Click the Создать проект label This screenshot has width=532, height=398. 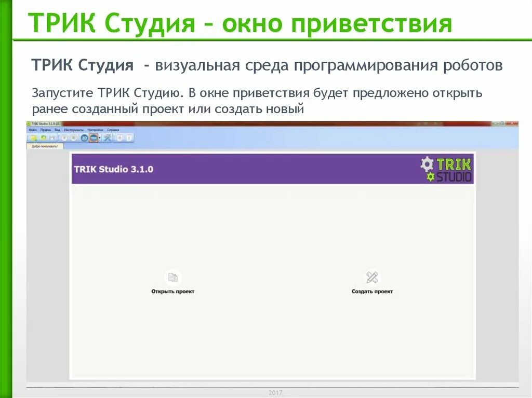[x=372, y=291]
